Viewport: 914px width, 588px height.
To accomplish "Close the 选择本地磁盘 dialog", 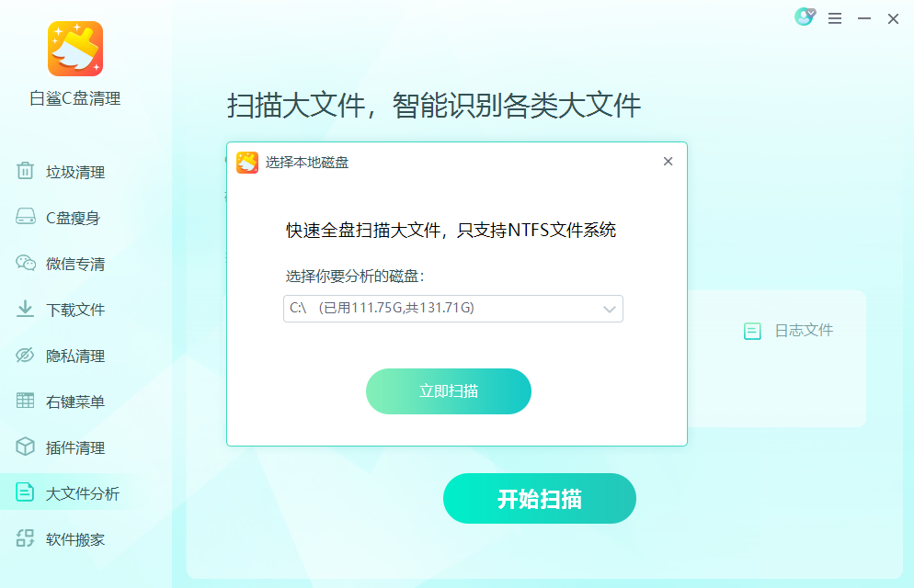I will 668,162.
